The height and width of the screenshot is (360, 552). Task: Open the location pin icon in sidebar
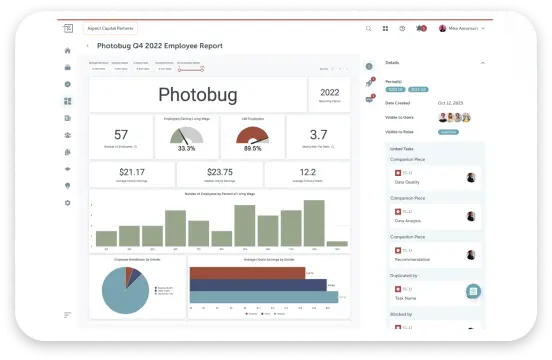pos(68,186)
